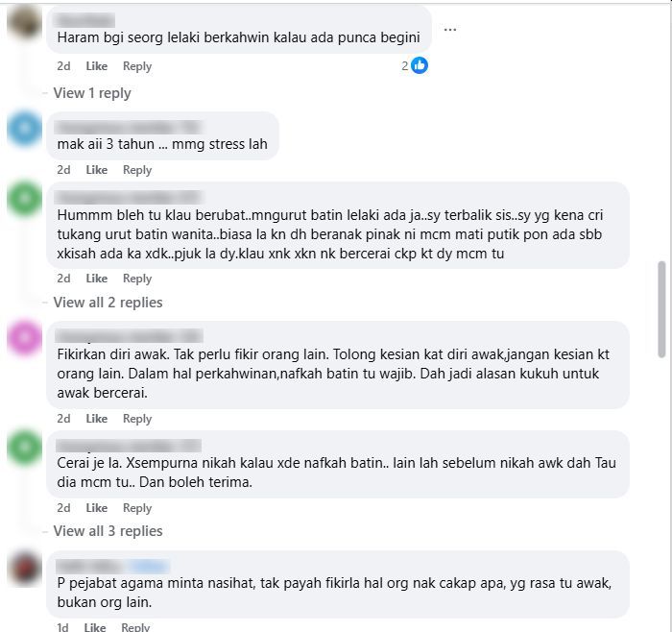Open blue avatar on 'mak aii 3 tahun' comment
Viewport: 672px width, 632px height.
(24, 128)
